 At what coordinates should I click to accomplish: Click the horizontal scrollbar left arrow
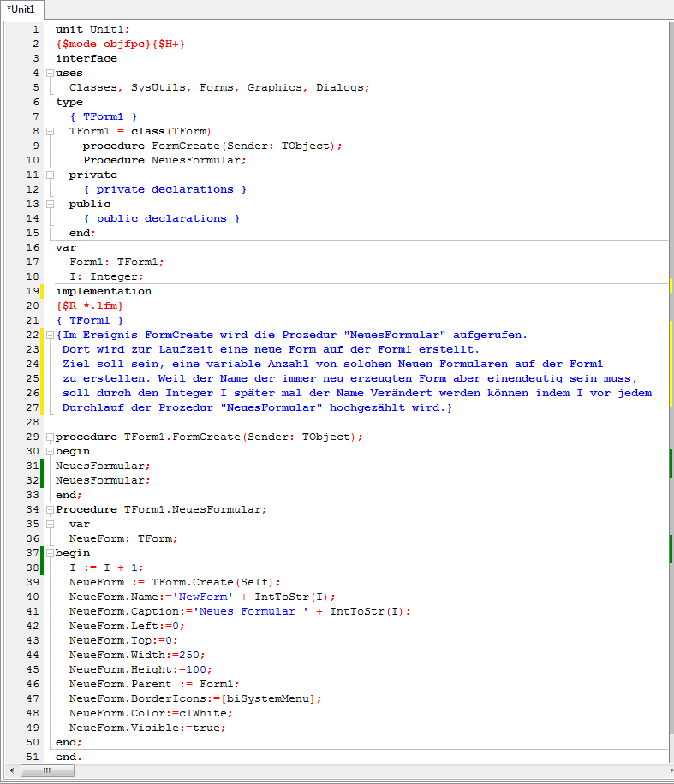tap(11, 770)
